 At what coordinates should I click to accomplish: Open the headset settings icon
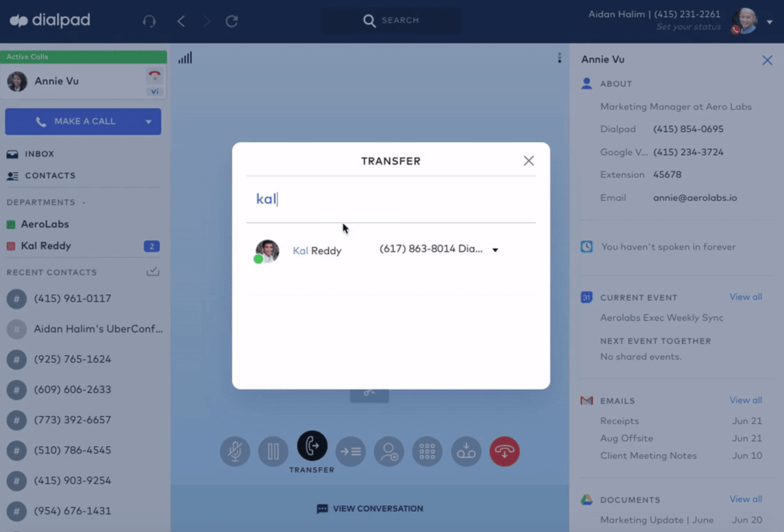(149, 21)
